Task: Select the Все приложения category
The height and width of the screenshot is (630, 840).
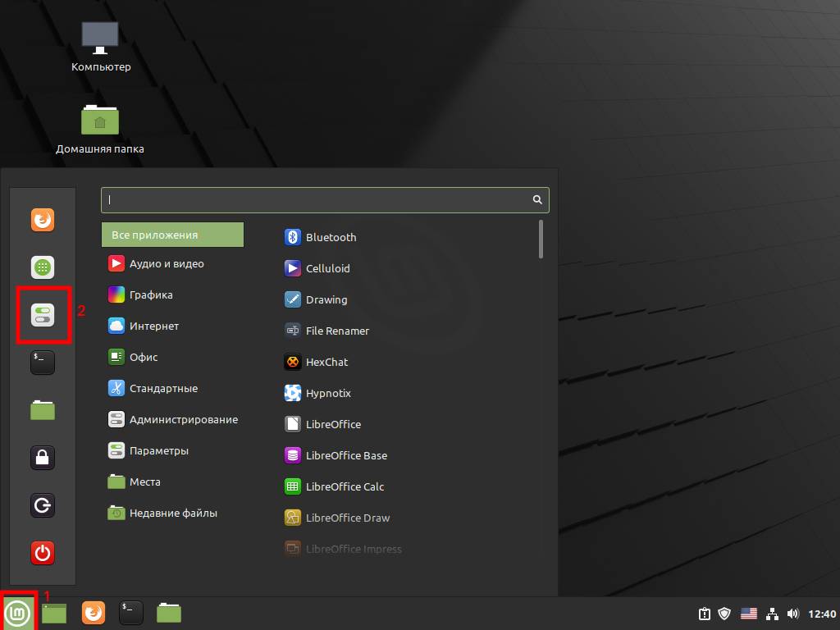Action: pos(172,235)
